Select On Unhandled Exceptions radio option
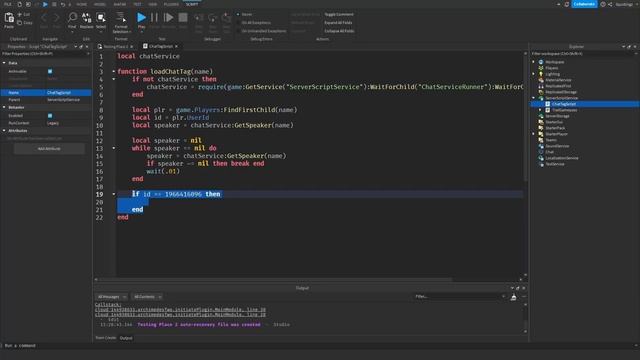The width and height of the screenshot is (640, 360). [x=238, y=31]
